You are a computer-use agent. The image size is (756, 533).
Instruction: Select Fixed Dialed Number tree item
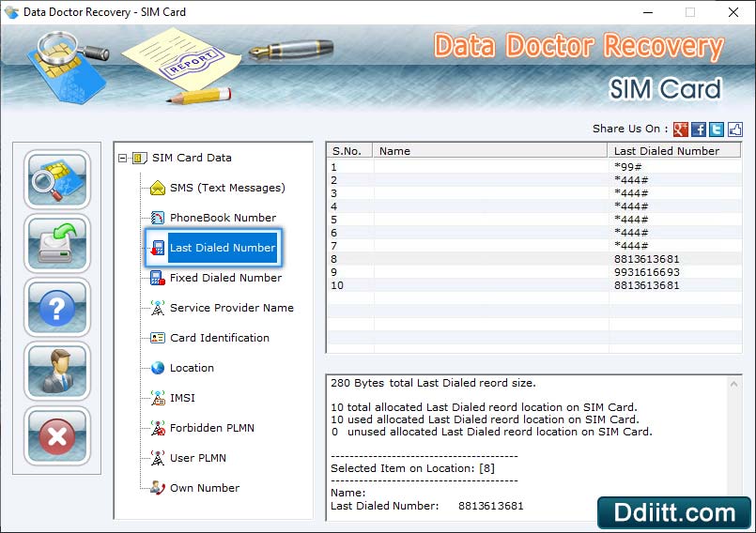point(225,278)
